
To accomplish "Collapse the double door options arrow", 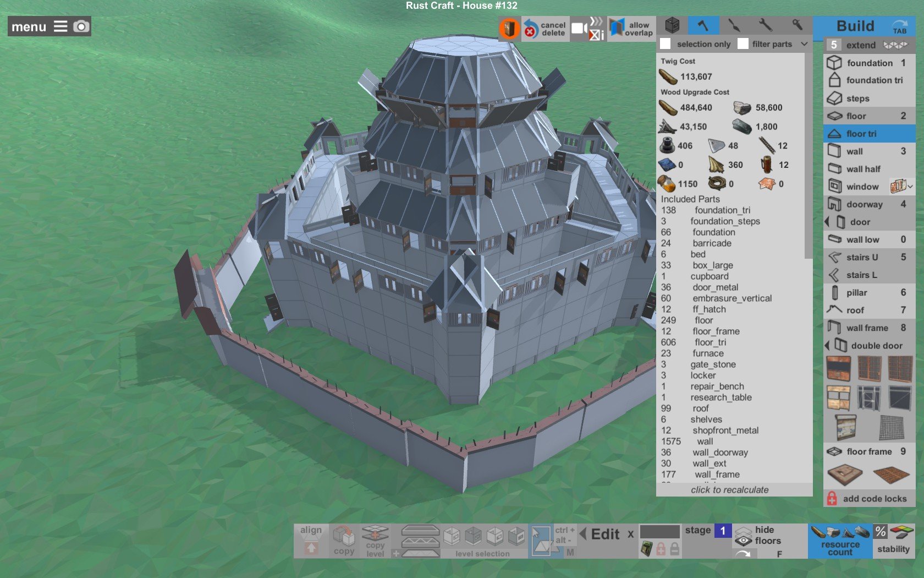I will tap(827, 346).
